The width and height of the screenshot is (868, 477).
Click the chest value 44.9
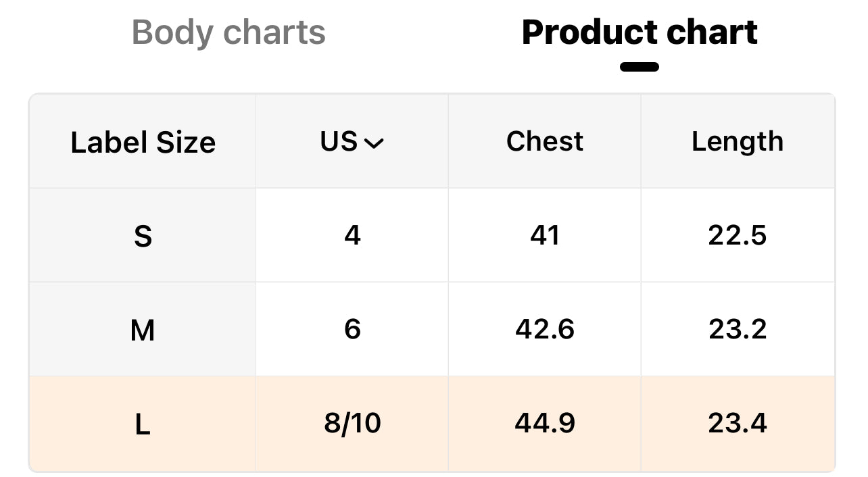(x=545, y=424)
